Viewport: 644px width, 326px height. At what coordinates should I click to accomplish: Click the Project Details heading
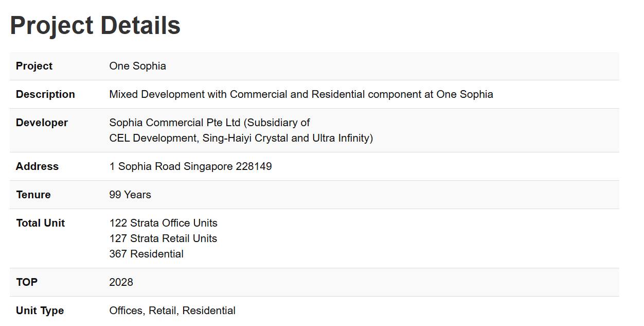point(95,26)
